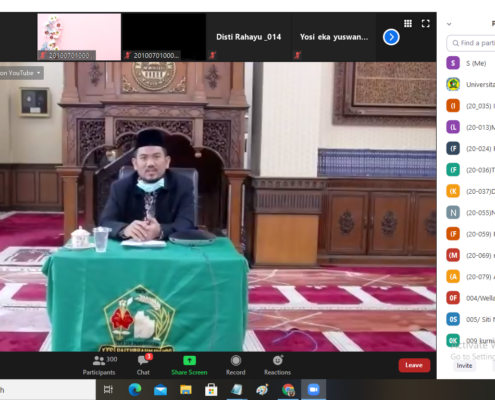This screenshot has width=495, height=400.
Task: Click the blue OS avatar icon
Action: pos(453,319)
